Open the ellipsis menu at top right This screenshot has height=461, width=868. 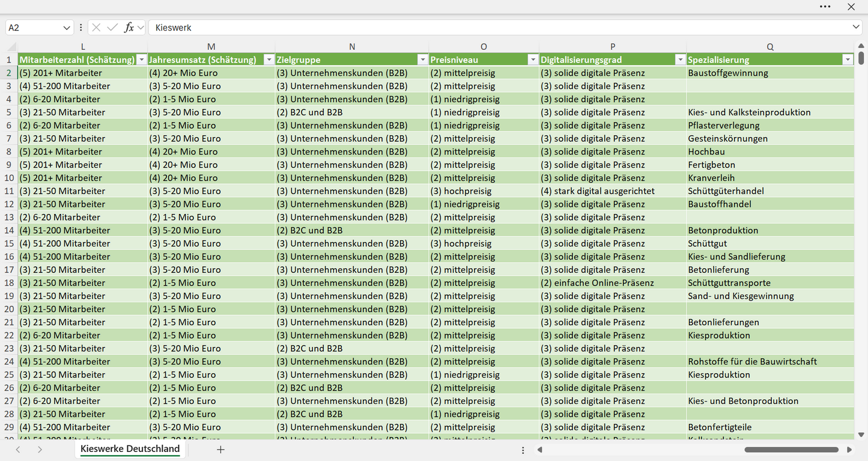coord(825,7)
